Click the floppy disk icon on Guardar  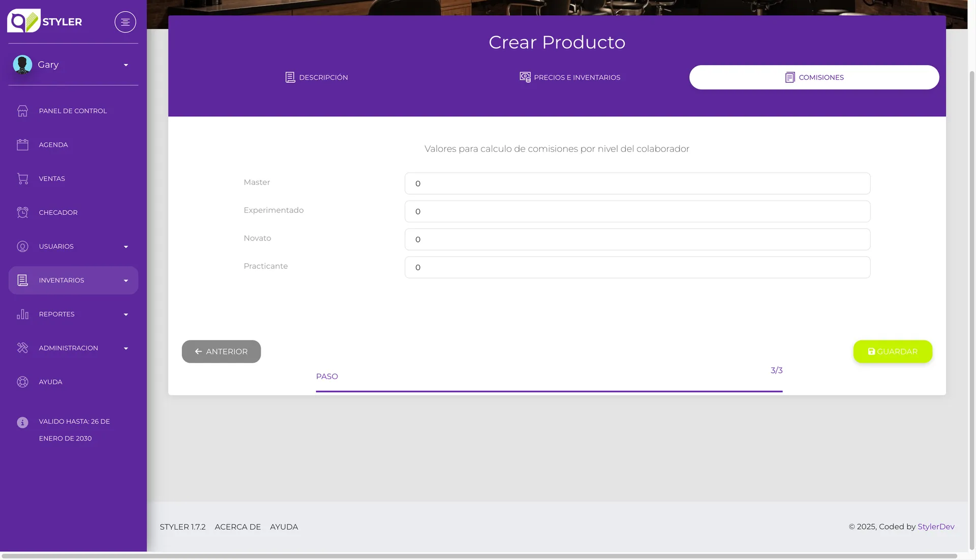click(x=871, y=352)
